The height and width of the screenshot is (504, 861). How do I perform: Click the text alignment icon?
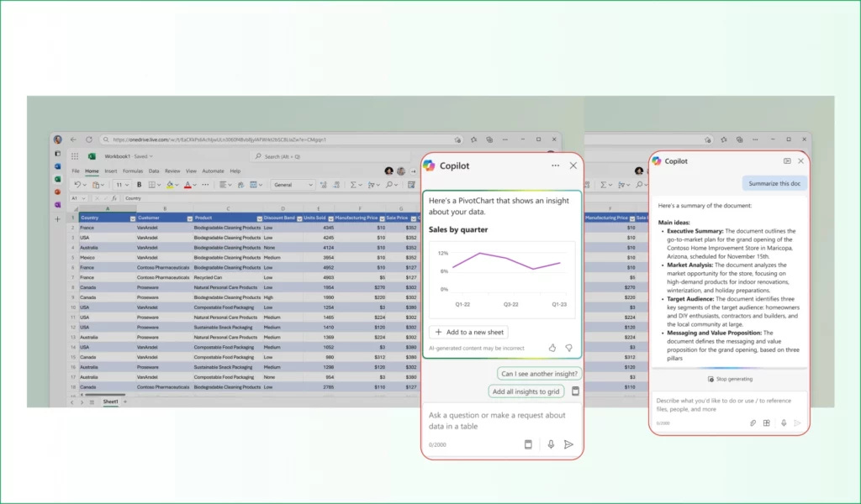point(223,185)
